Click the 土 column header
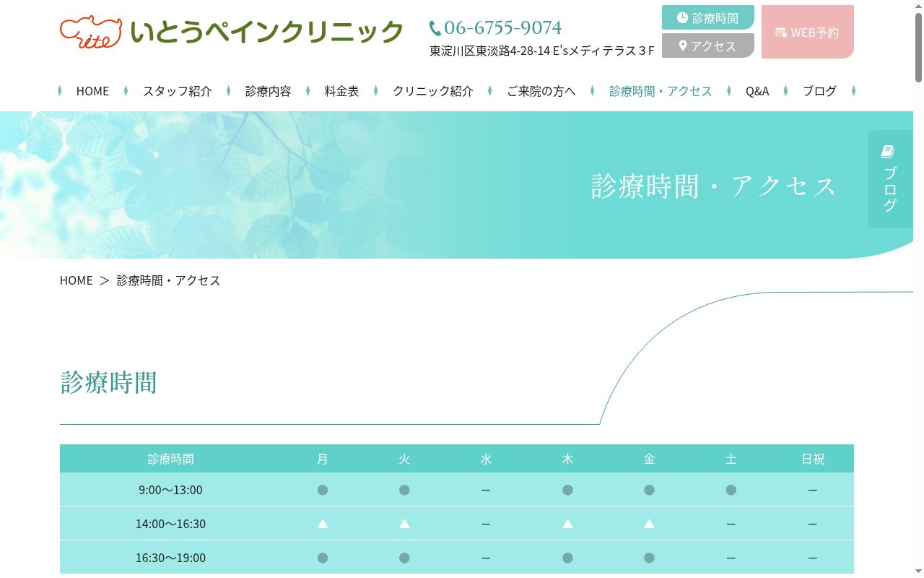 [x=731, y=459]
